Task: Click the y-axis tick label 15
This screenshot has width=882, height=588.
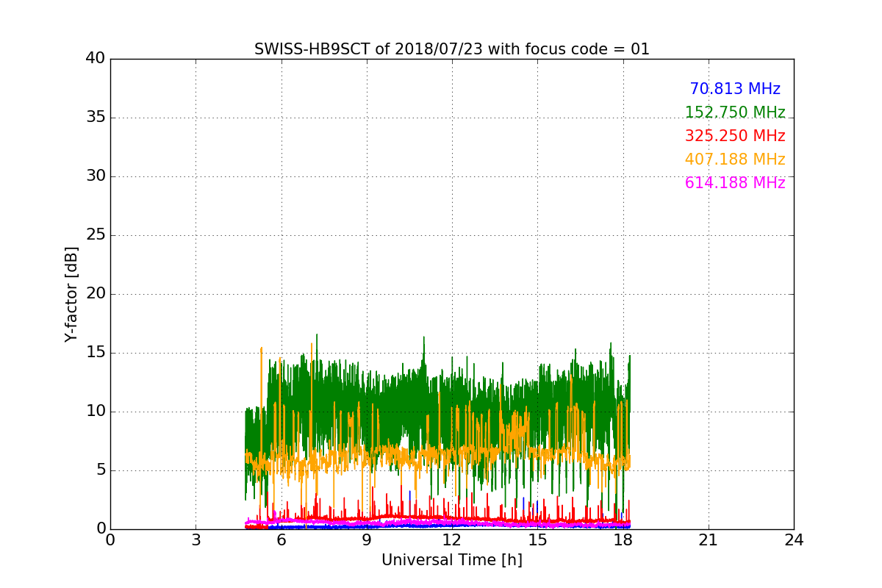Action: (96, 353)
